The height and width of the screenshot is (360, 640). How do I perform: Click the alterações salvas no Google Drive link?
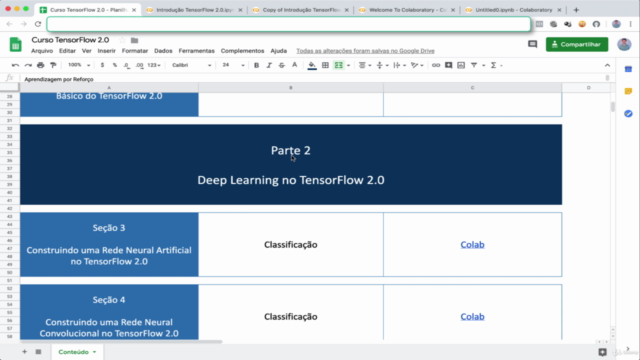tap(365, 51)
